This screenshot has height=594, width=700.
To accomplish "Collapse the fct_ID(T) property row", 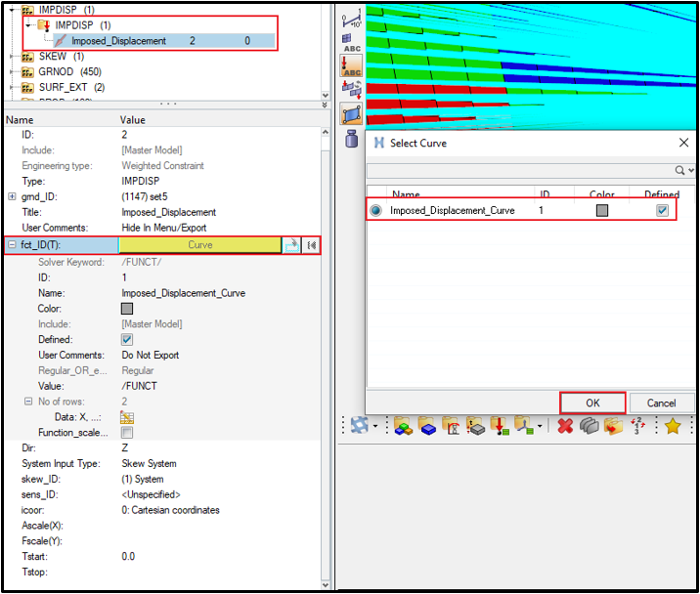I will pyautogui.click(x=12, y=244).
